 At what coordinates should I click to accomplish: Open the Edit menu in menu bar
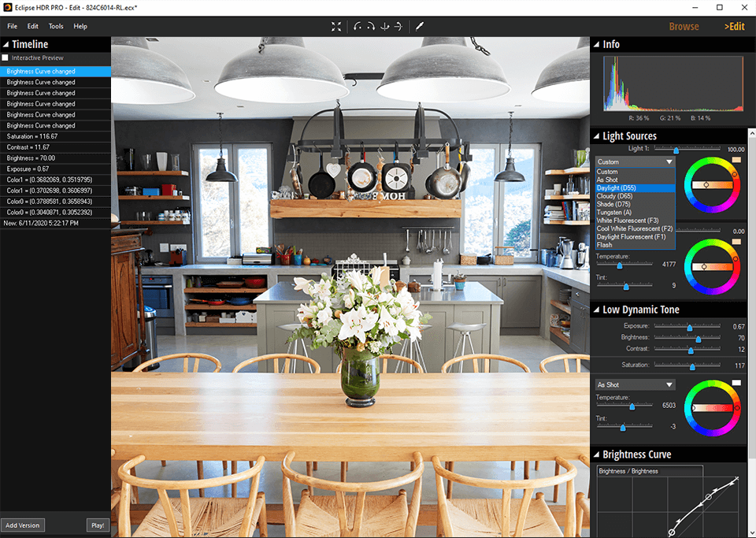click(33, 26)
